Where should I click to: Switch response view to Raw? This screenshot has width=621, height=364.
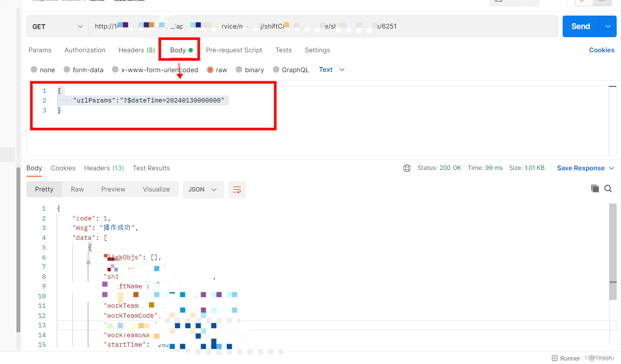(77, 189)
